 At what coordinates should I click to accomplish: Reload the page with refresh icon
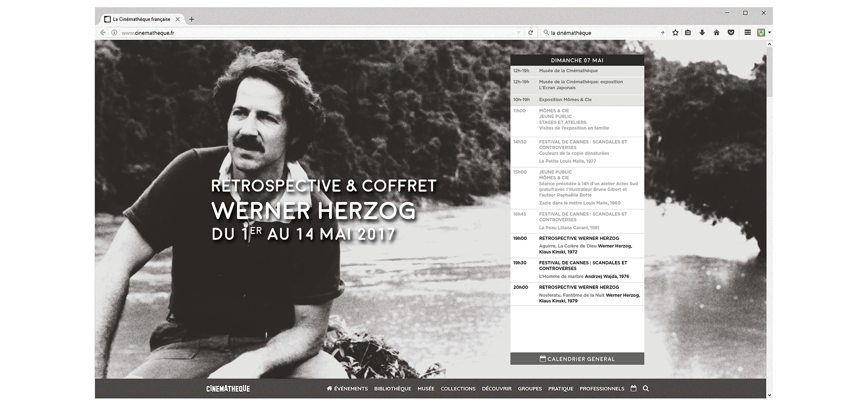tap(531, 33)
